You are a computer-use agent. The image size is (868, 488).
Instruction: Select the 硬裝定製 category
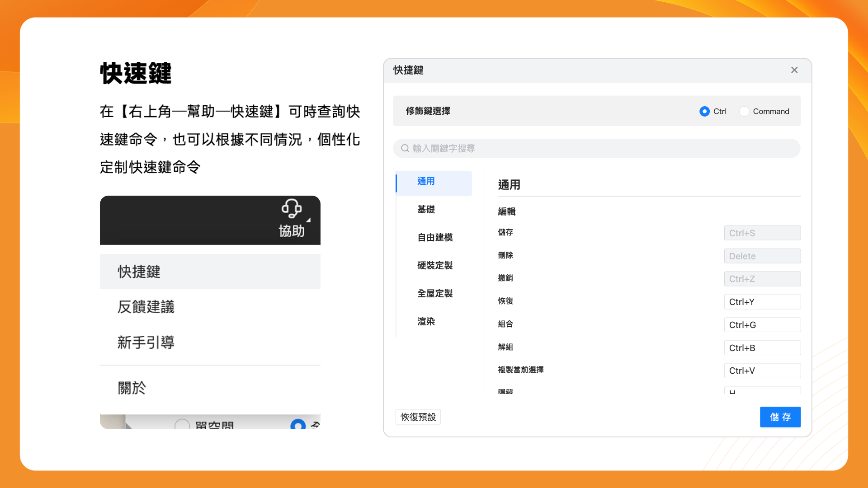click(435, 265)
